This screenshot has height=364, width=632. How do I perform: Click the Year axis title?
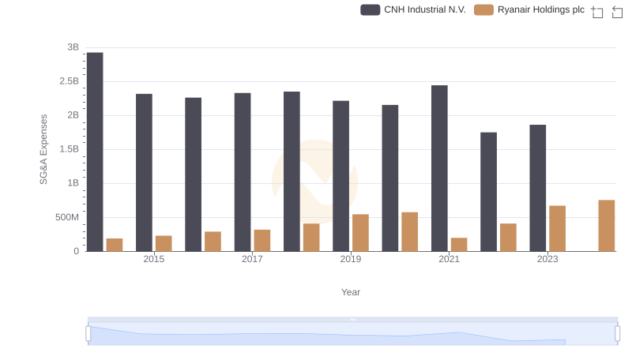[351, 292]
